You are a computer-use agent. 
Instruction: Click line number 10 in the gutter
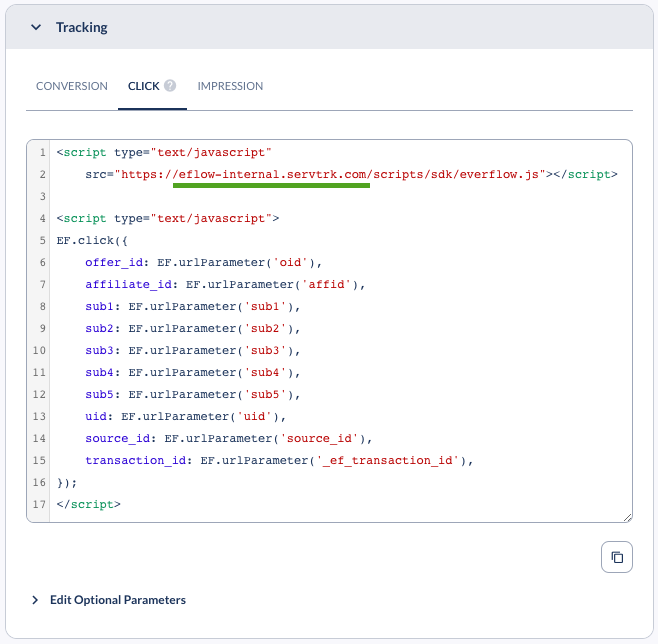tap(39, 350)
